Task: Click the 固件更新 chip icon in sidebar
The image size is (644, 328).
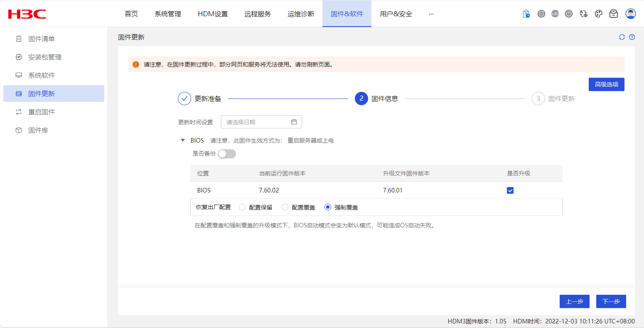Action: point(18,94)
